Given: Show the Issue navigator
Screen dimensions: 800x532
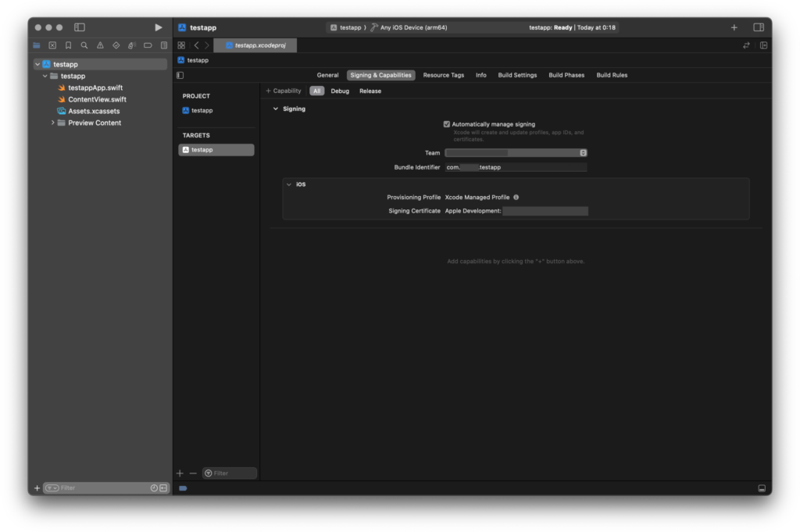Looking at the screenshot, I should 100,45.
